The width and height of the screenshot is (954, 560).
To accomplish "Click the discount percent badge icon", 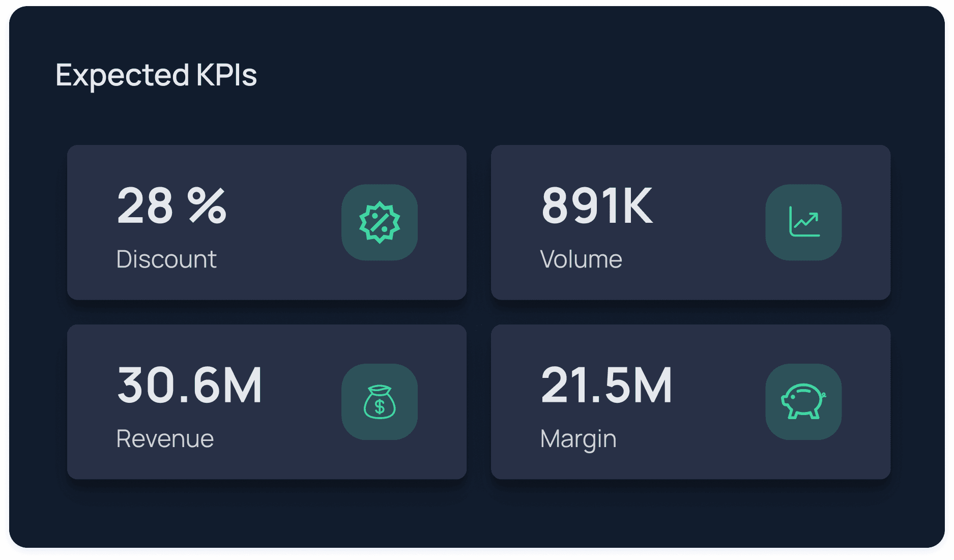I will click(380, 222).
